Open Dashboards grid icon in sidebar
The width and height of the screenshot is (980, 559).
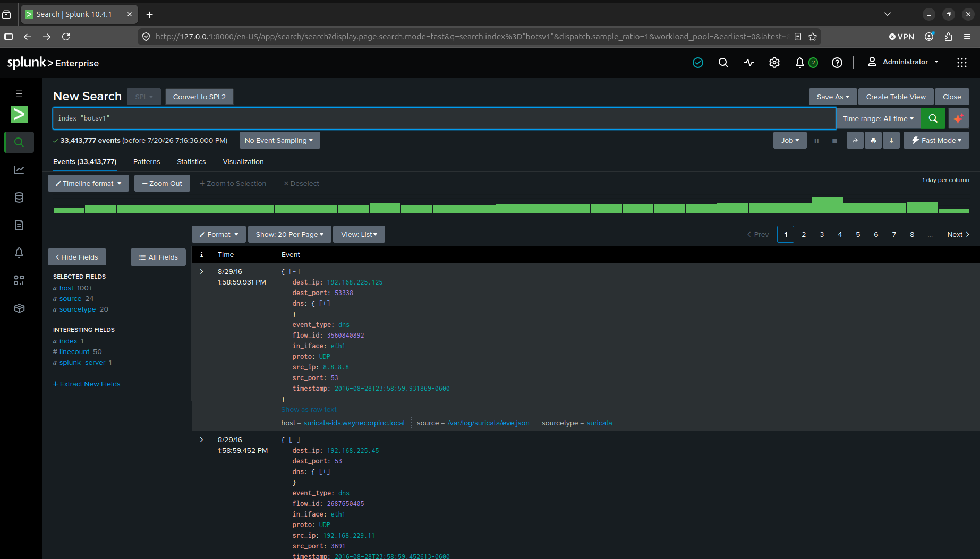point(19,280)
